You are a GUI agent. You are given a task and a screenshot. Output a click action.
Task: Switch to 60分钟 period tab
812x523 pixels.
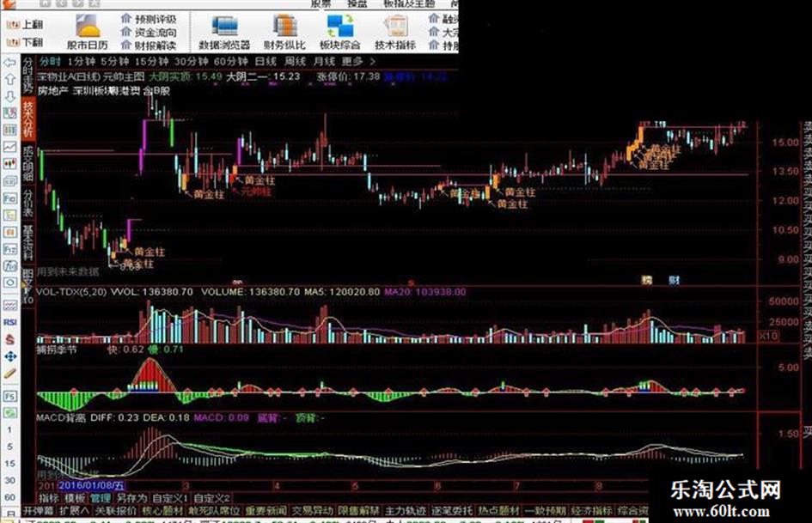[x=230, y=62]
